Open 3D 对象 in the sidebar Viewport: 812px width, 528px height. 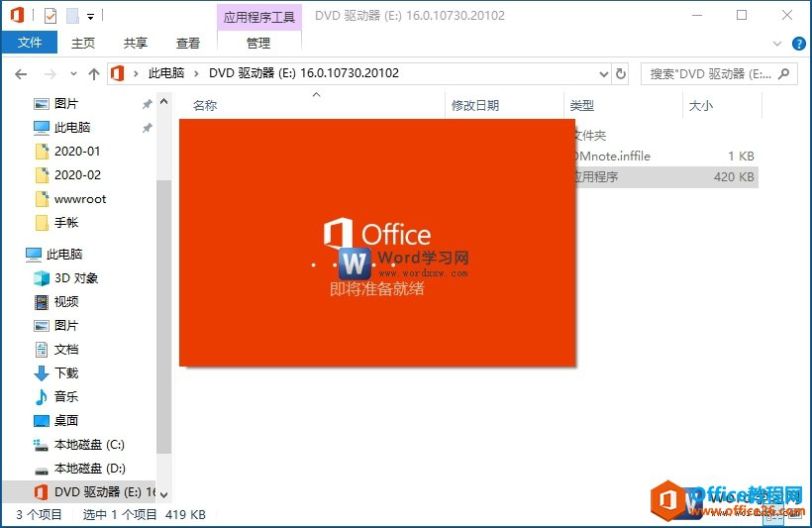[75, 278]
